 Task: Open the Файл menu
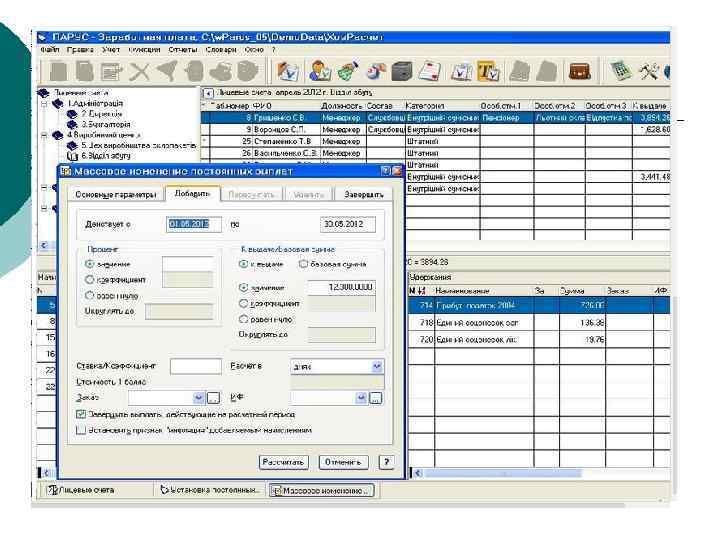tap(50, 49)
